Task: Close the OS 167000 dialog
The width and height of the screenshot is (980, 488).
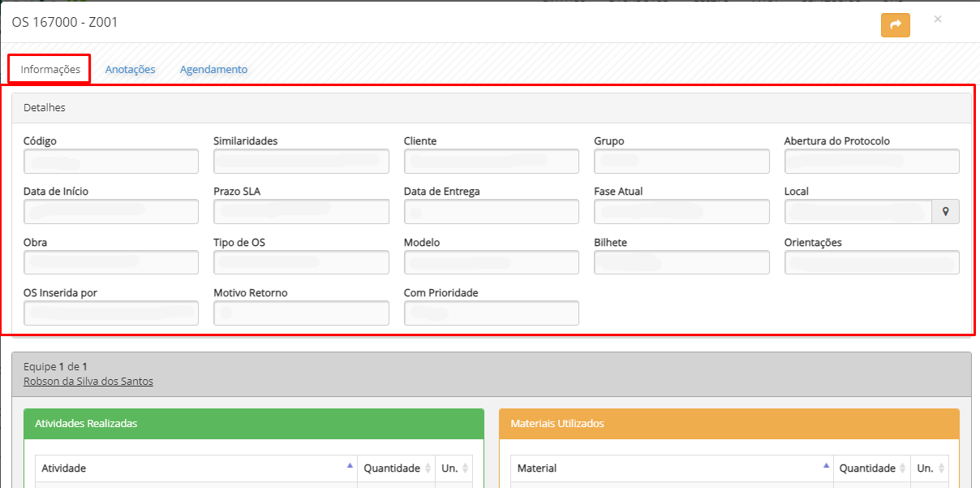Action: (938, 19)
